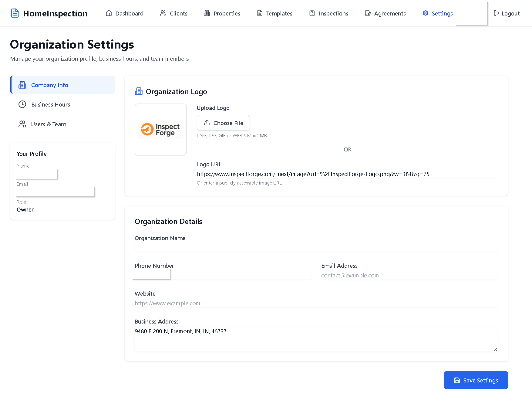Click the Inspect Forge logo thumbnail

click(161, 130)
